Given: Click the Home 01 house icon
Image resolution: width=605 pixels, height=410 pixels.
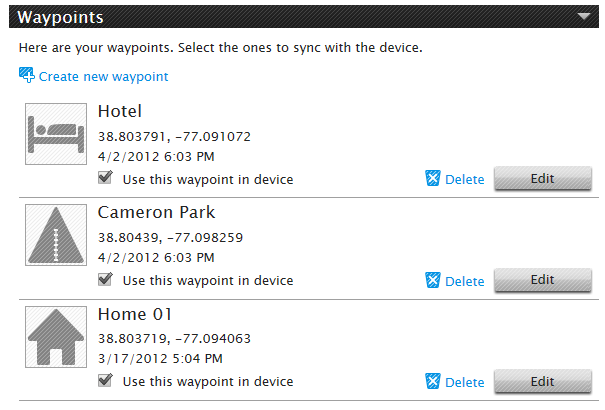Looking at the screenshot, I should tap(56, 337).
